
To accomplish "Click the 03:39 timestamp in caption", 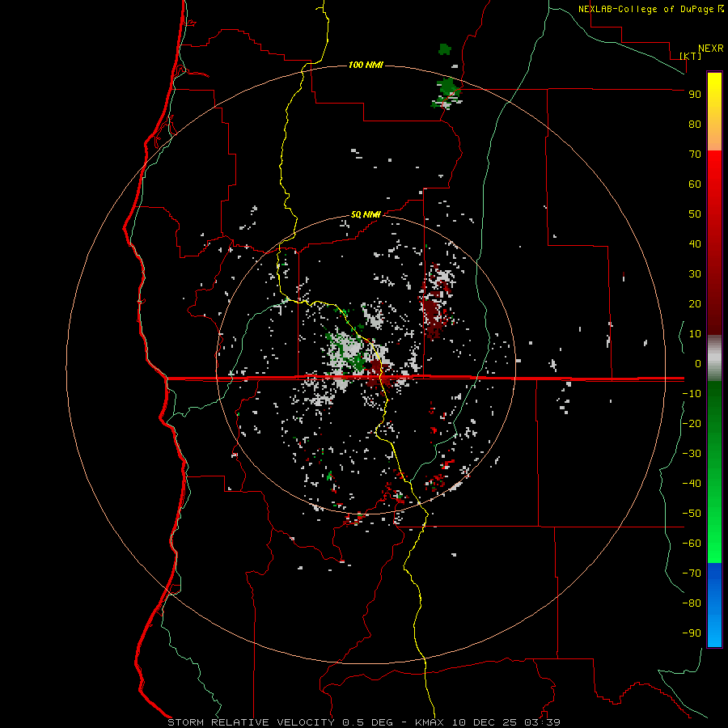I will (x=542, y=722).
